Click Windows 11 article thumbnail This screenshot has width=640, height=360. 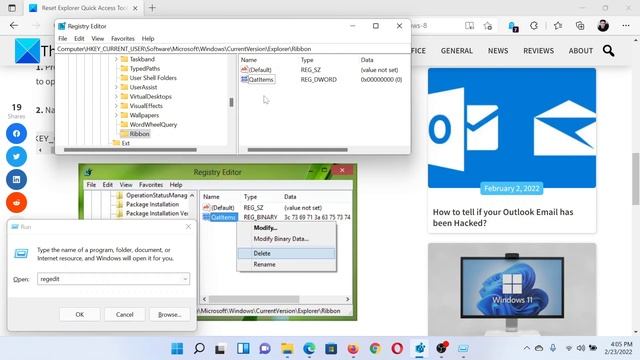(x=512, y=289)
